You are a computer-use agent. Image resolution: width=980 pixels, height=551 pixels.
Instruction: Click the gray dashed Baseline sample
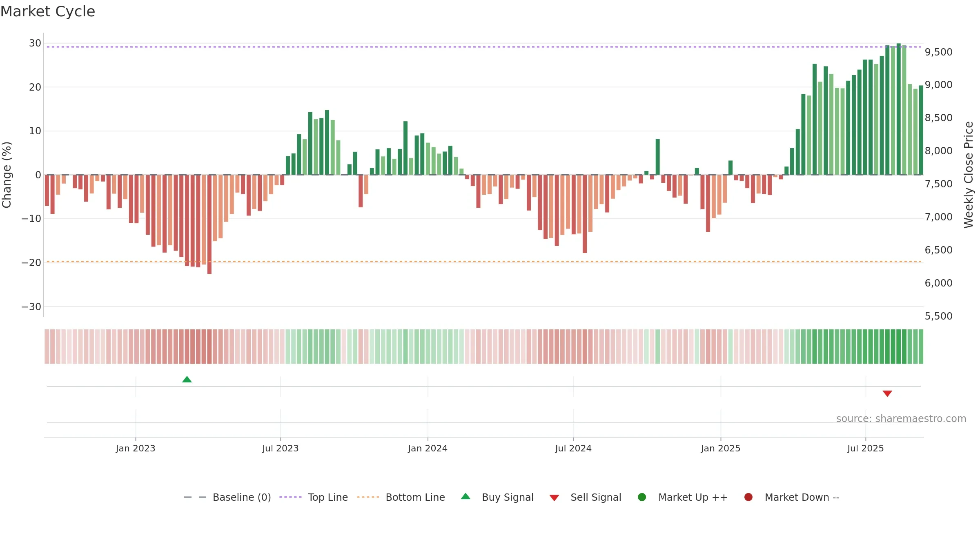click(x=195, y=497)
